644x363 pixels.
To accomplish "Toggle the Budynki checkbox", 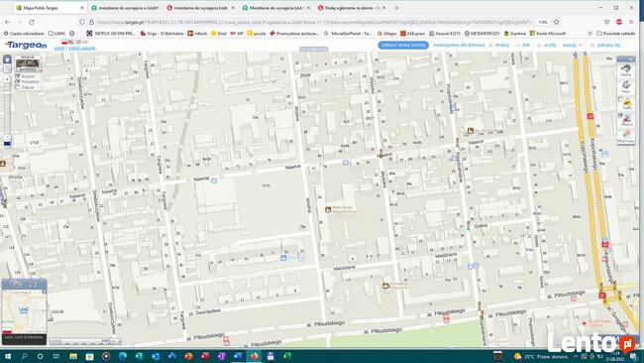I will click(x=18, y=76).
